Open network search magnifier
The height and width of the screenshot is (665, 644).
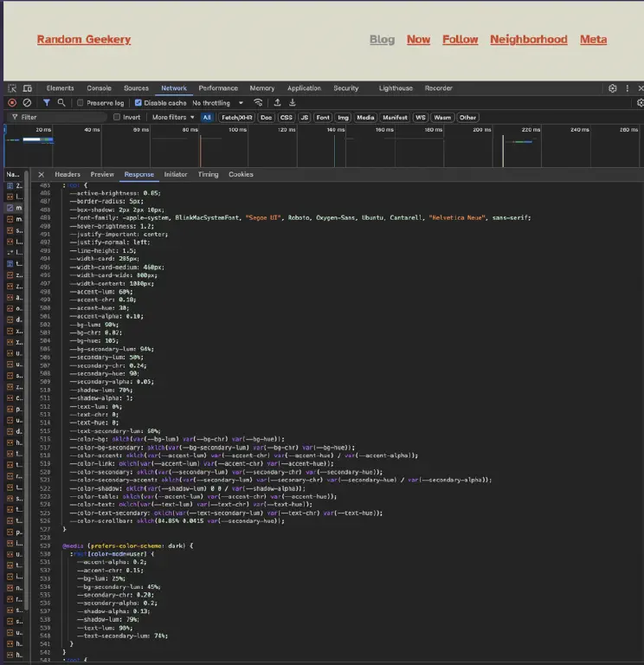tap(61, 103)
